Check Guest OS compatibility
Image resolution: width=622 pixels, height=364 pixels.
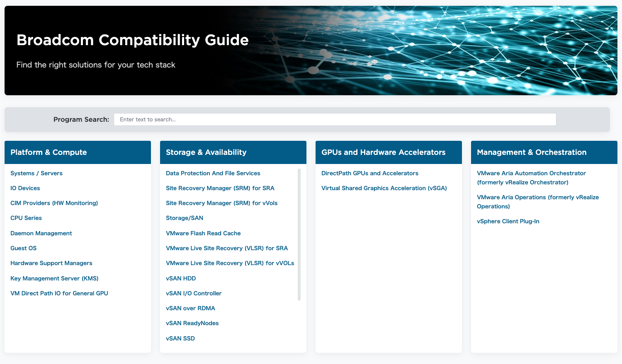tap(23, 248)
